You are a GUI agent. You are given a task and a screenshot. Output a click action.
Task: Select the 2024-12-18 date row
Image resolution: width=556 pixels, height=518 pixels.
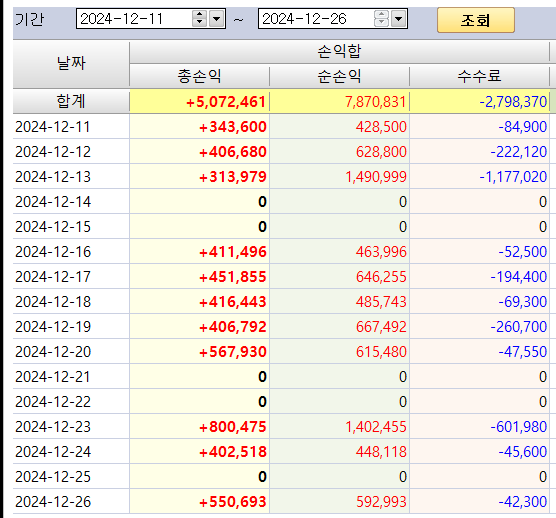(x=71, y=302)
